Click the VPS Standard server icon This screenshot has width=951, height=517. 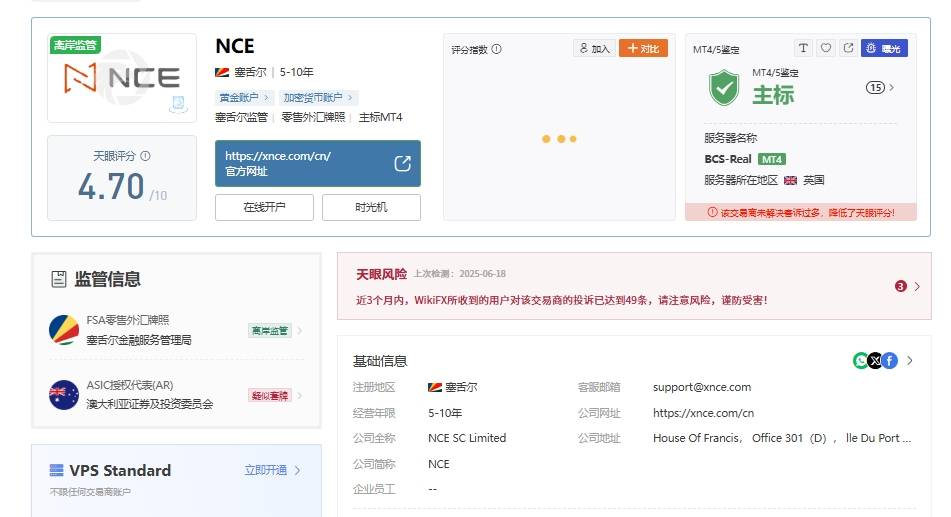tap(56, 470)
